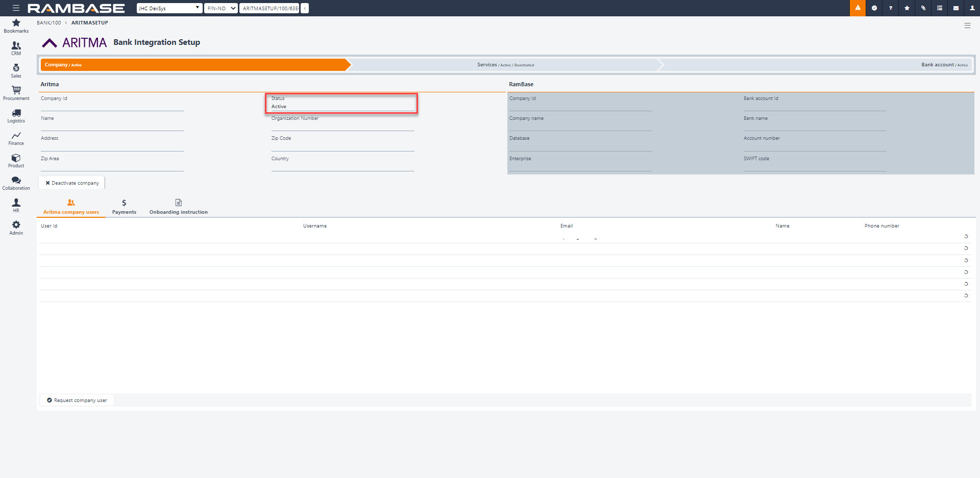Click the Aritma Name field
This screenshot has width=980, height=478.
click(x=112, y=123)
